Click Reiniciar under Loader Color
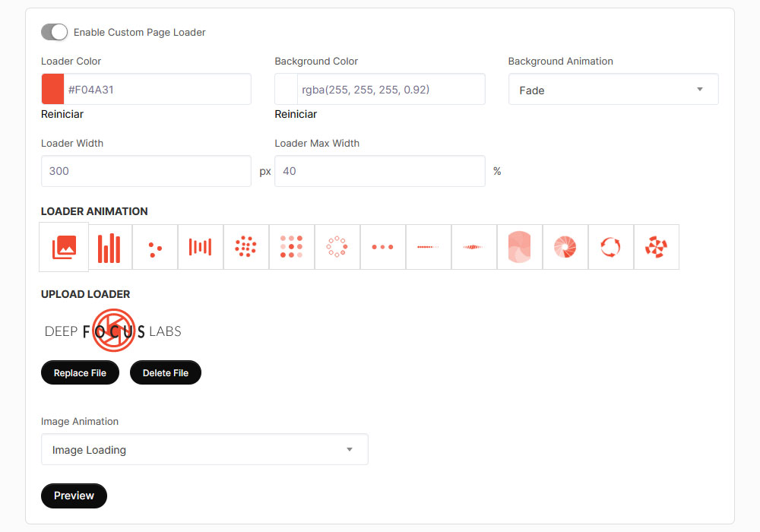The width and height of the screenshot is (760, 532). (x=62, y=114)
